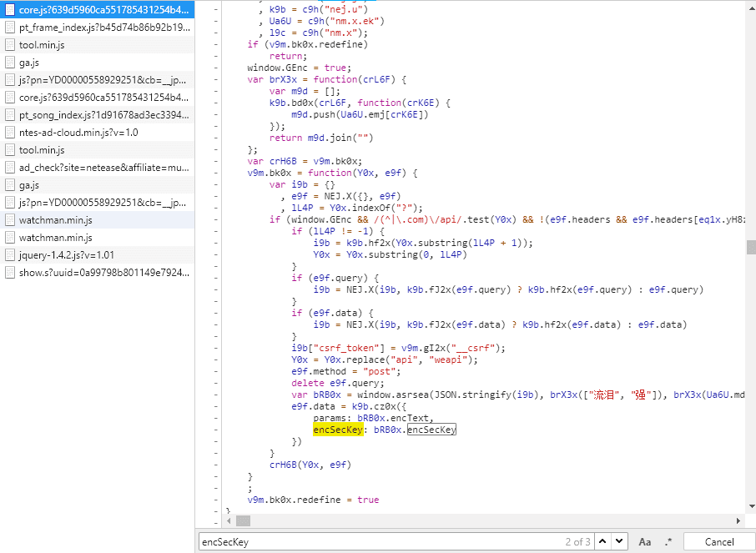The width and height of the screenshot is (756, 553).
Task: Click horizontal scrollbar left arrow
Action: coord(229,520)
